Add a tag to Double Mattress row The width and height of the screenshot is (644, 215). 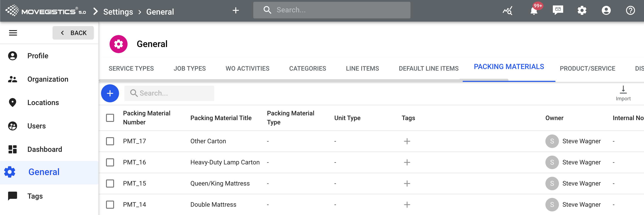click(x=407, y=205)
